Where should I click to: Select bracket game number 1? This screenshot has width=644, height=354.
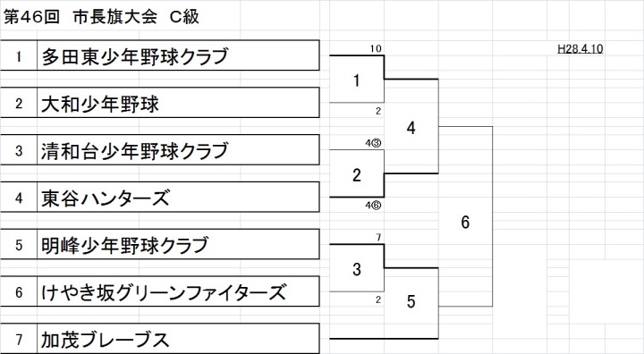click(x=357, y=80)
